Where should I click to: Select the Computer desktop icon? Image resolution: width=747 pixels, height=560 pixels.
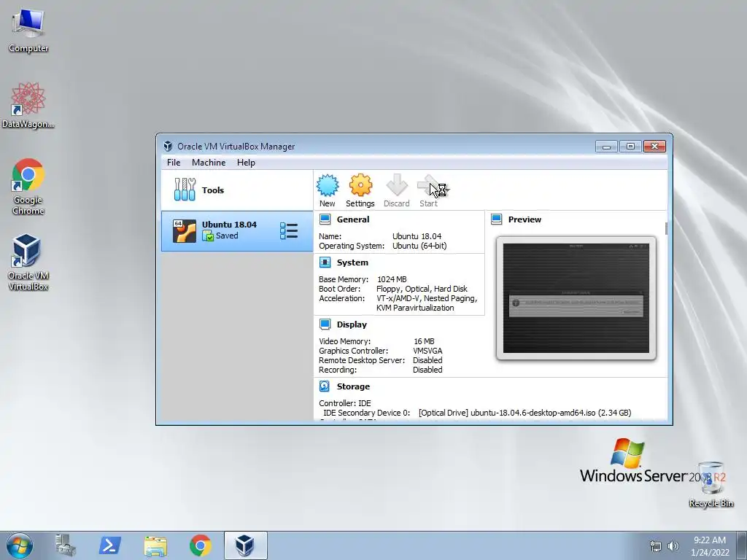pos(28,31)
